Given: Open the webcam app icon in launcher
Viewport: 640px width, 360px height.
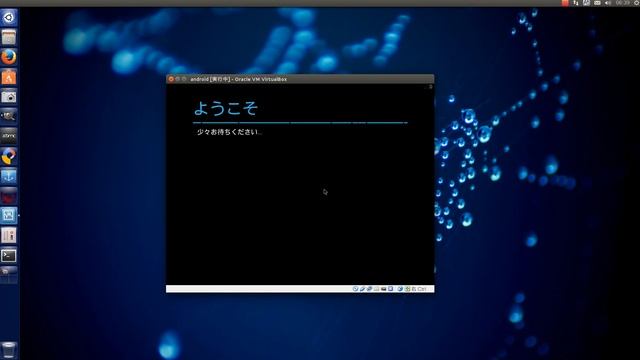Looking at the screenshot, I should pos(9,116).
